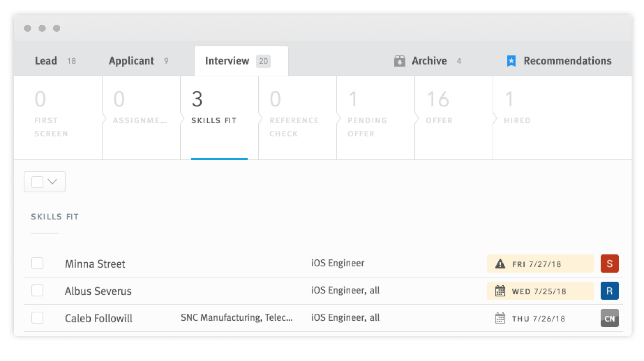Screen dimensions: 644x361
Task: Open the blue R avatar for Albus Severus
Action: pos(610,291)
